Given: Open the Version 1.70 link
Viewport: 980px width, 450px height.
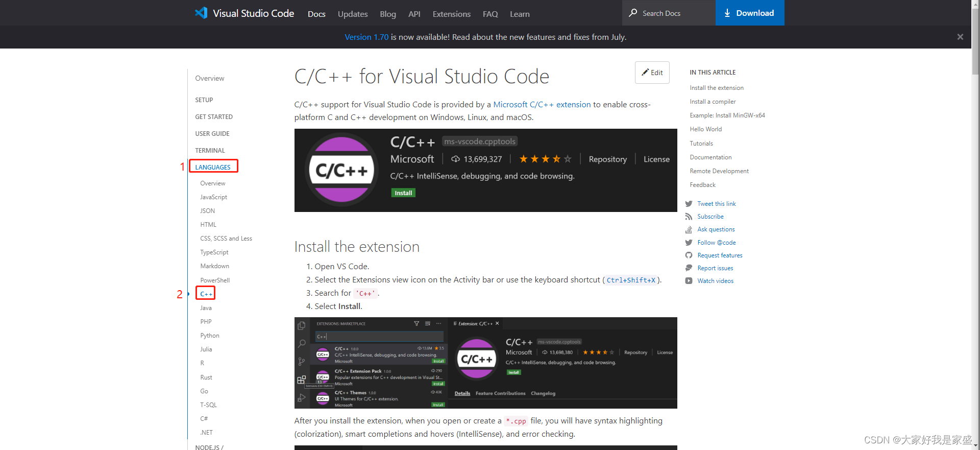Looking at the screenshot, I should point(366,37).
